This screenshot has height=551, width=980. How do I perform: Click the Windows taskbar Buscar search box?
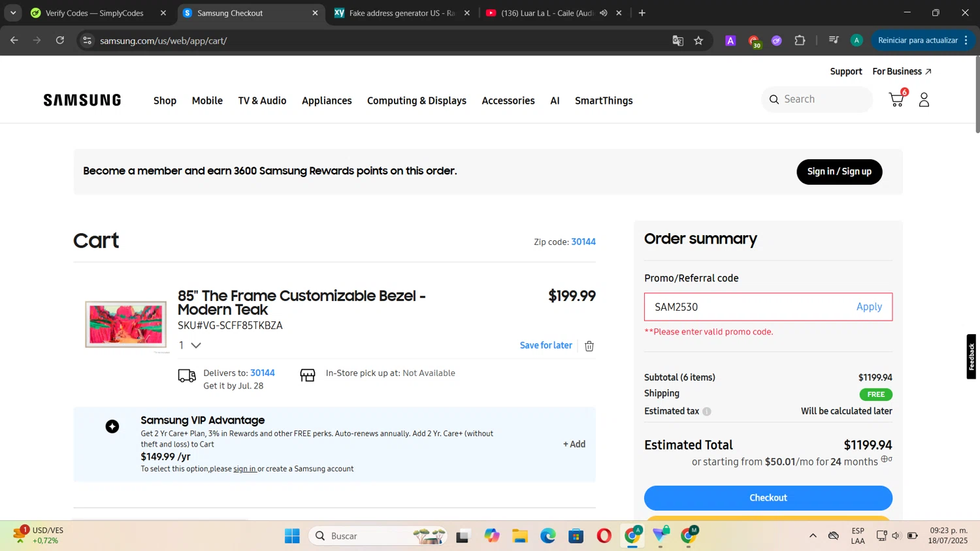pyautogui.click(x=378, y=536)
